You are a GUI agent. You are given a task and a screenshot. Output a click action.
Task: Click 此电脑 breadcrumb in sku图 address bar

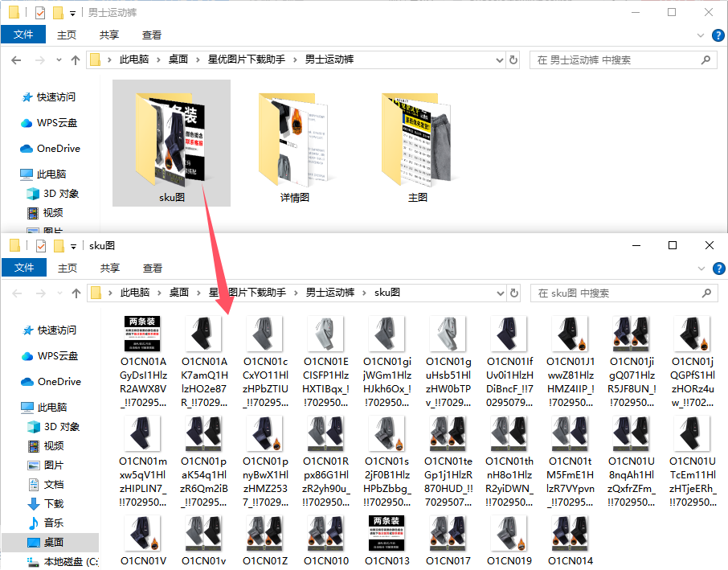(135, 293)
